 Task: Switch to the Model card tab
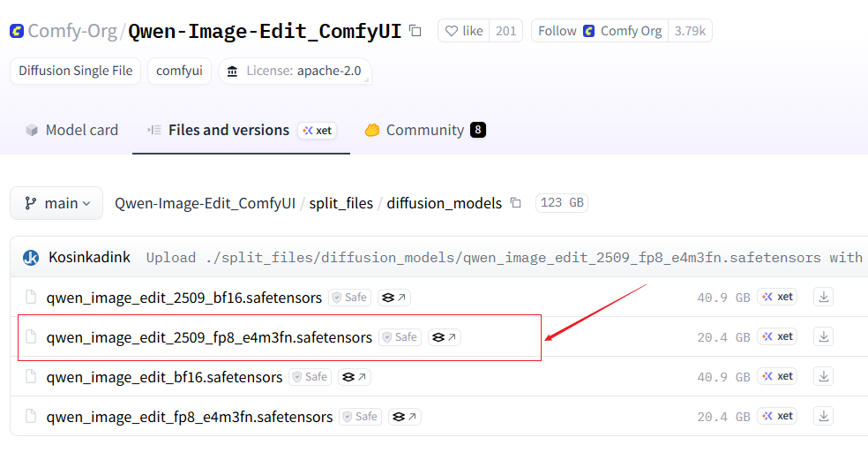[72, 131]
